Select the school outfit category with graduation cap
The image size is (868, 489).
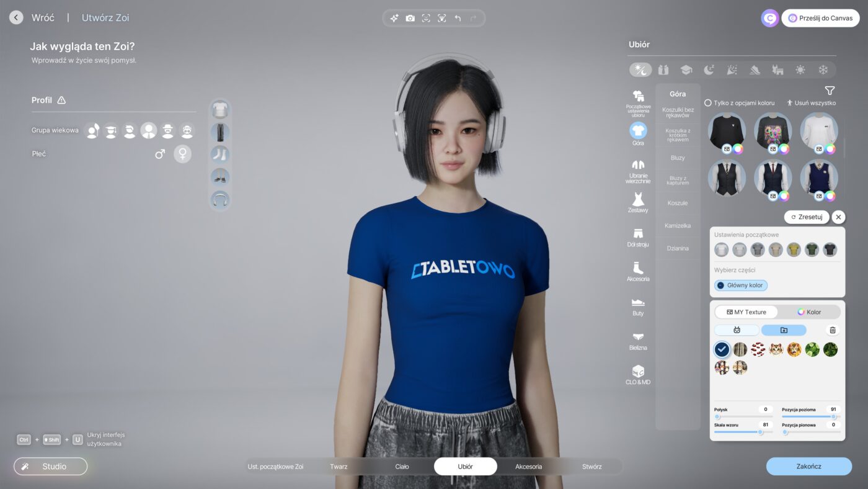coord(686,70)
